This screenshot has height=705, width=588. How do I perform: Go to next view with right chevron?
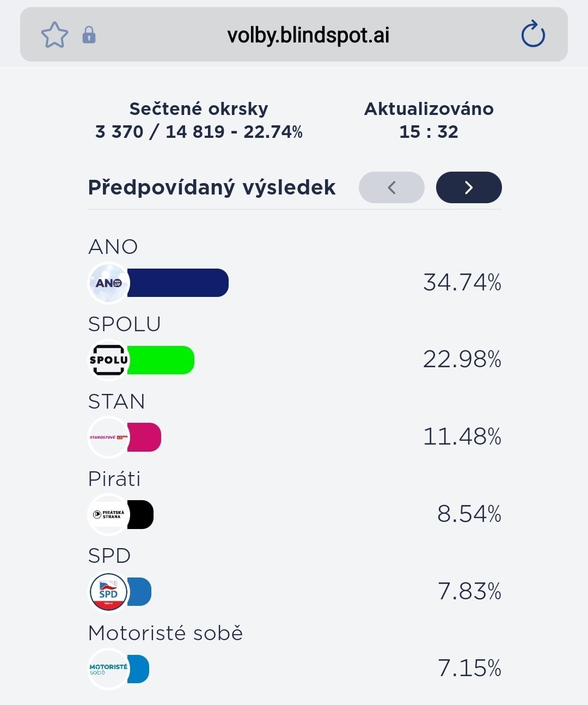click(469, 187)
